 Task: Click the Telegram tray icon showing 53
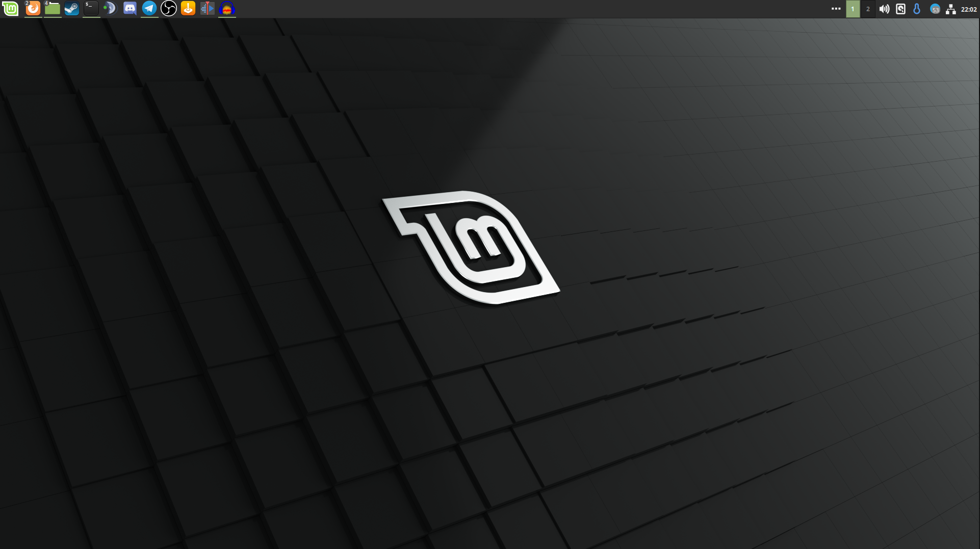tap(935, 9)
